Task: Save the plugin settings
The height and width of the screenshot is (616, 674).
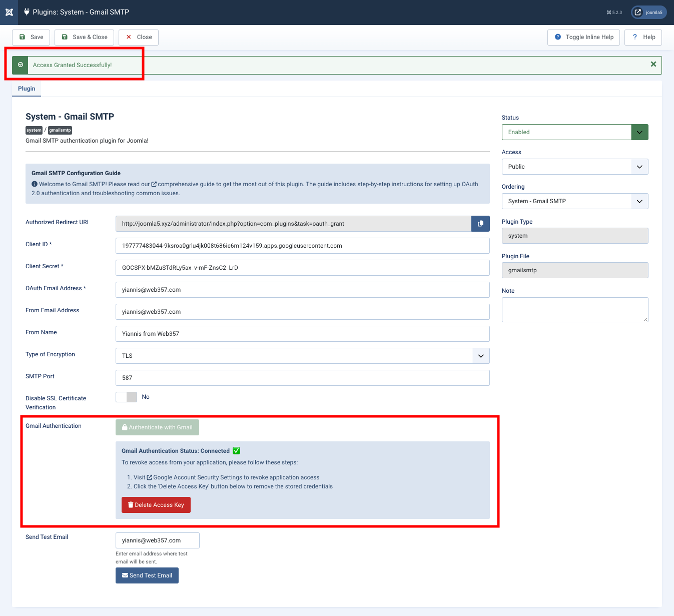Action: [31, 37]
